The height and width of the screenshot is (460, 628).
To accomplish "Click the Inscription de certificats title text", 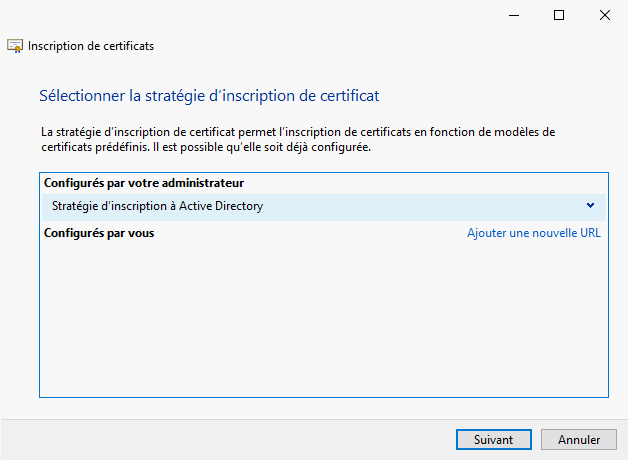I will tap(91, 46).
